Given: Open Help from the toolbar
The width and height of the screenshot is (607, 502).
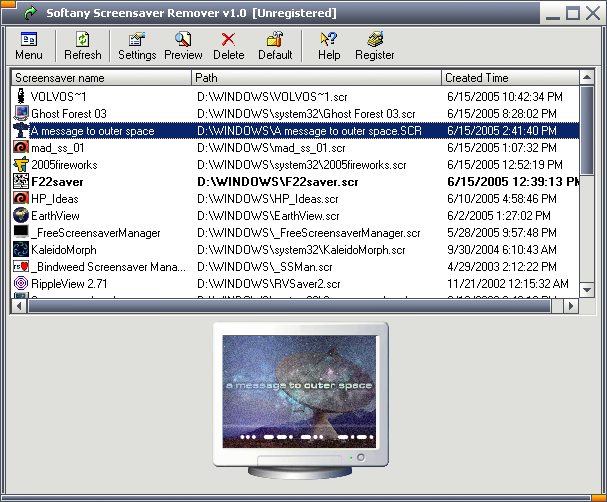Looking at the screenshot, I should (329, 46).
